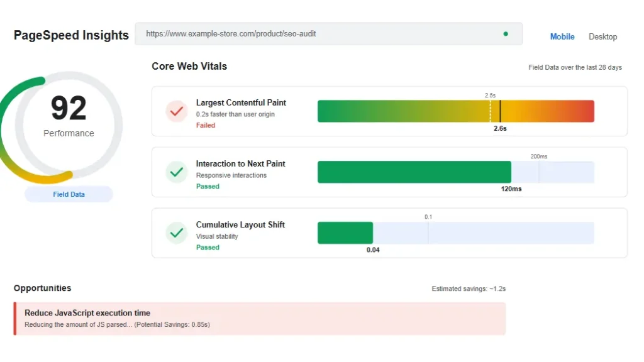Click the Core Web Vitals heading
The height and width of the screenshot is (362, 644).
coord(189,66)
